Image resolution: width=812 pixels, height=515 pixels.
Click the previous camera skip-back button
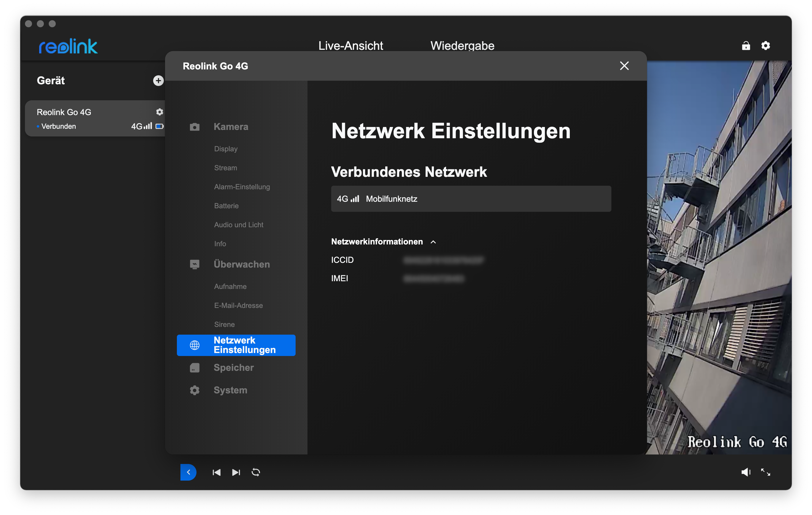(216, 472)
